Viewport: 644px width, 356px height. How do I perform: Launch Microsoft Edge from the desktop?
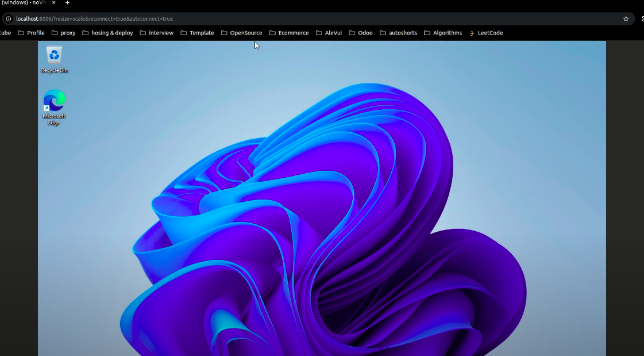pos(54,108)
